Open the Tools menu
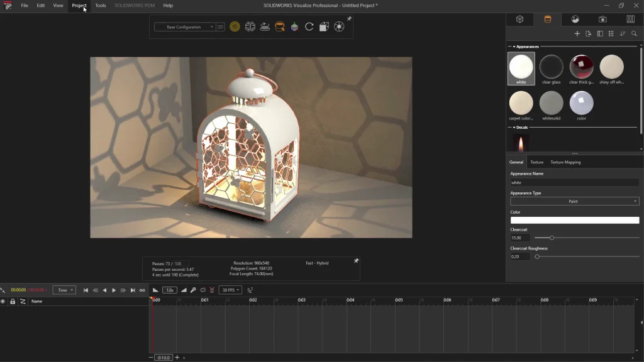 (99, 5)
